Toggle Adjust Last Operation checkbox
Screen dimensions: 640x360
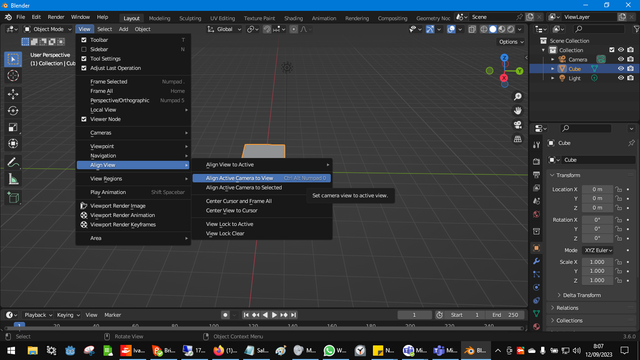[x=84, y=68]
